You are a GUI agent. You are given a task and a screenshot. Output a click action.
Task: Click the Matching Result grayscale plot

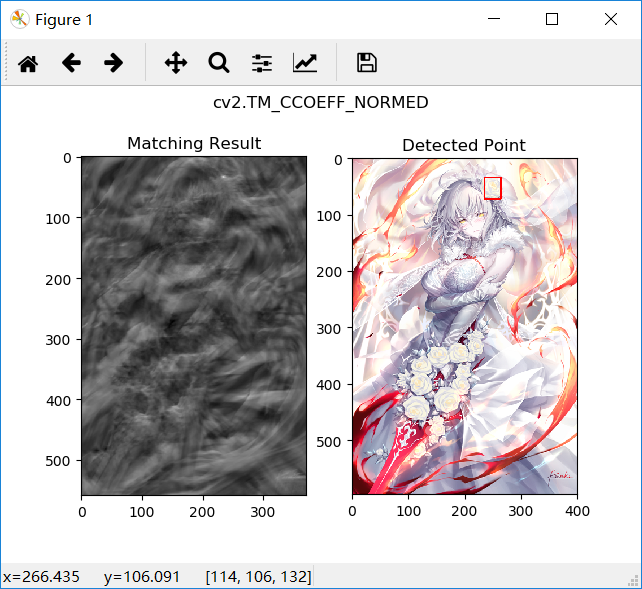[194, 326]
